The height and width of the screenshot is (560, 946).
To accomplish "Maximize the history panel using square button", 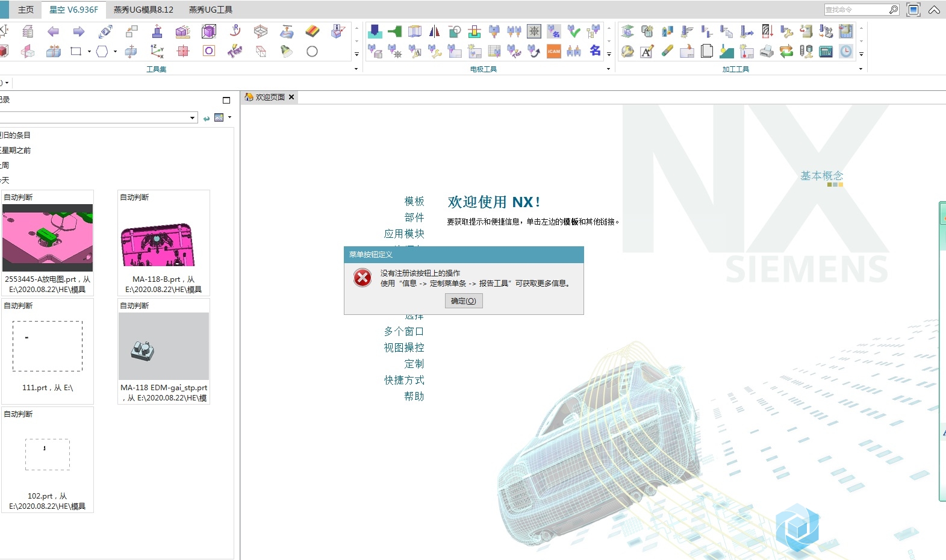I will pos(226,100).
